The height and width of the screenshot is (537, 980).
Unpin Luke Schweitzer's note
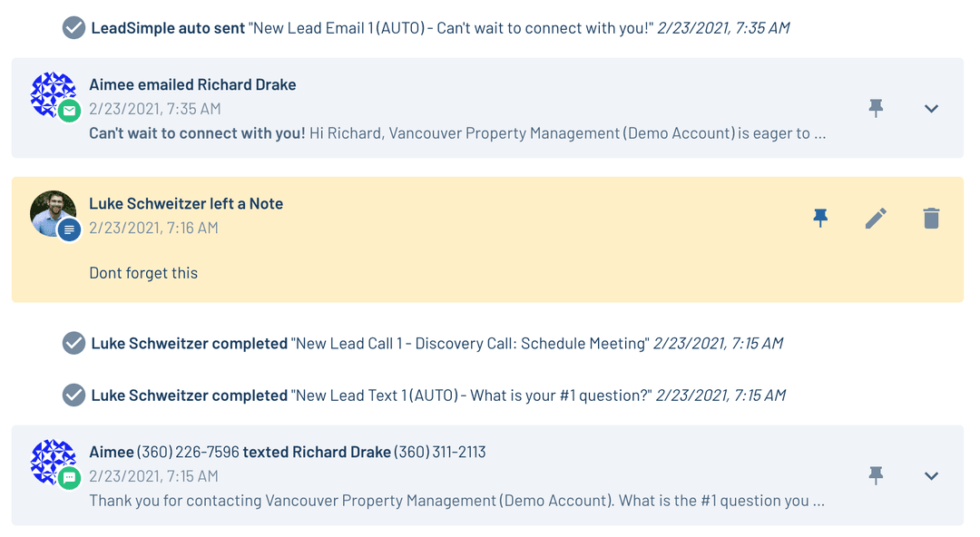(820, 218)
